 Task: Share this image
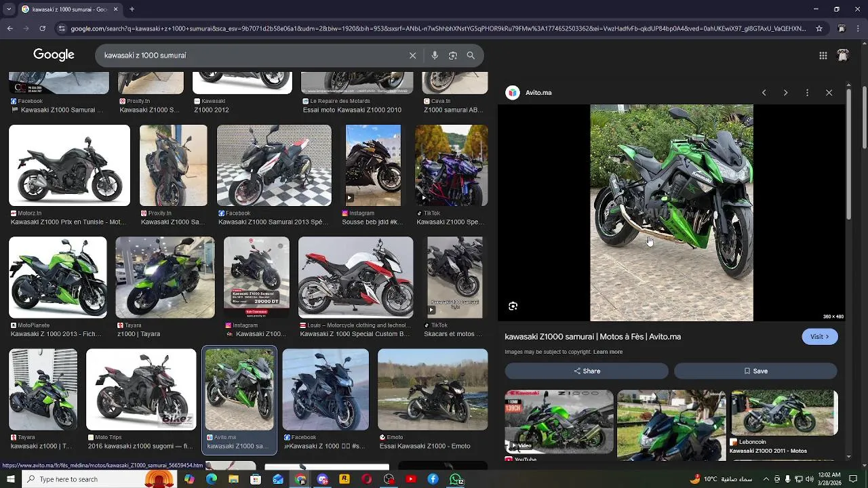[x=587, y=371]
